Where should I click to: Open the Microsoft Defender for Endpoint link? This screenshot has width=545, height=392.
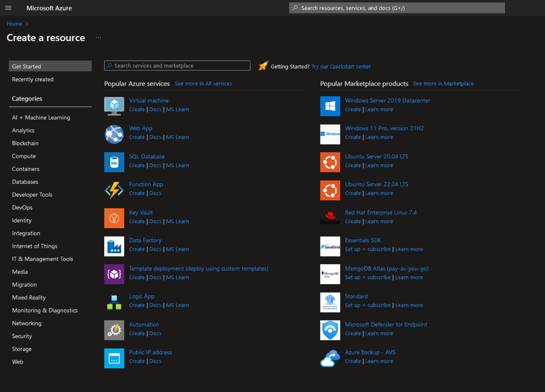click(x=386, y=324)
